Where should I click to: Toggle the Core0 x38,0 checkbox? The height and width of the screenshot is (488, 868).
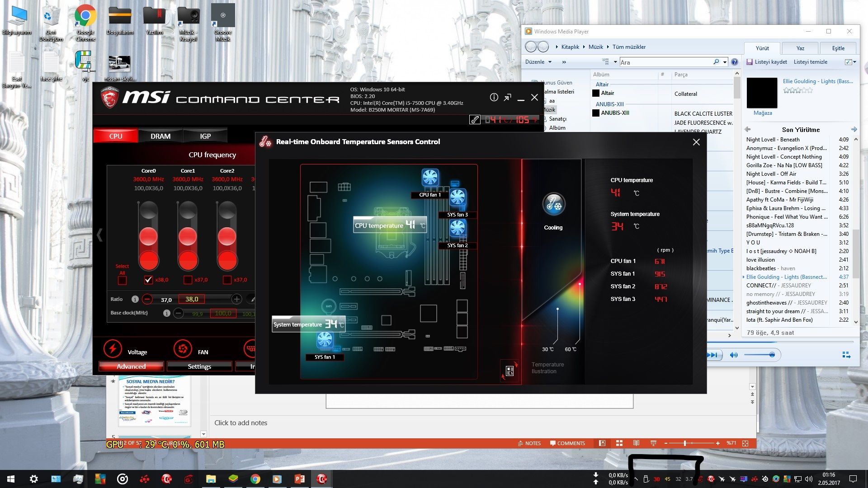(x=148, y=280)
